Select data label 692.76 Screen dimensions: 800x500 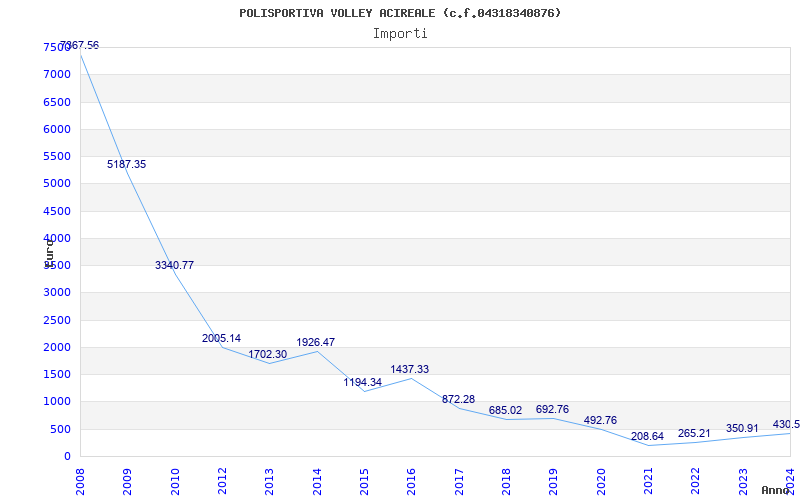pyautogui.click(x=553, y=409)
